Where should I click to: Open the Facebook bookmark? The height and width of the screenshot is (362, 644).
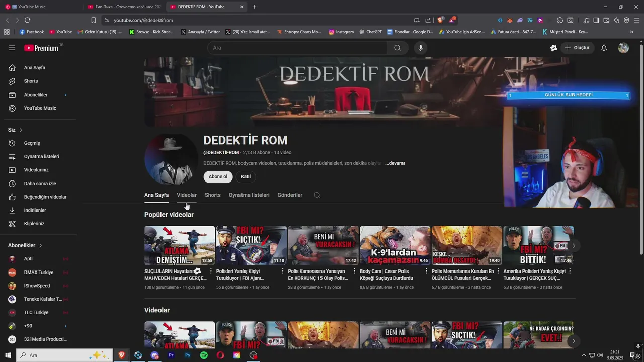(x=31, y=32)
